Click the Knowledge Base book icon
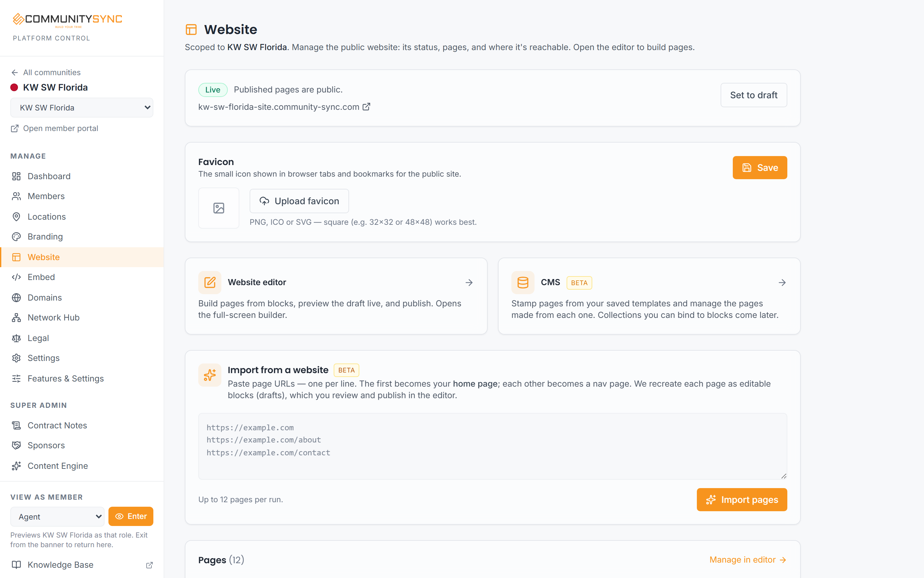 pyautogui.click(x=16, y=565)
